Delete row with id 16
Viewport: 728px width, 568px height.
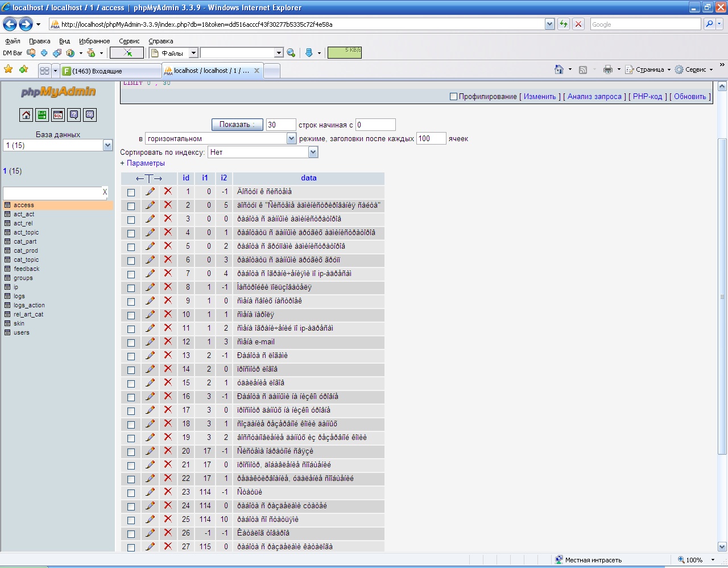pos(168,397)
